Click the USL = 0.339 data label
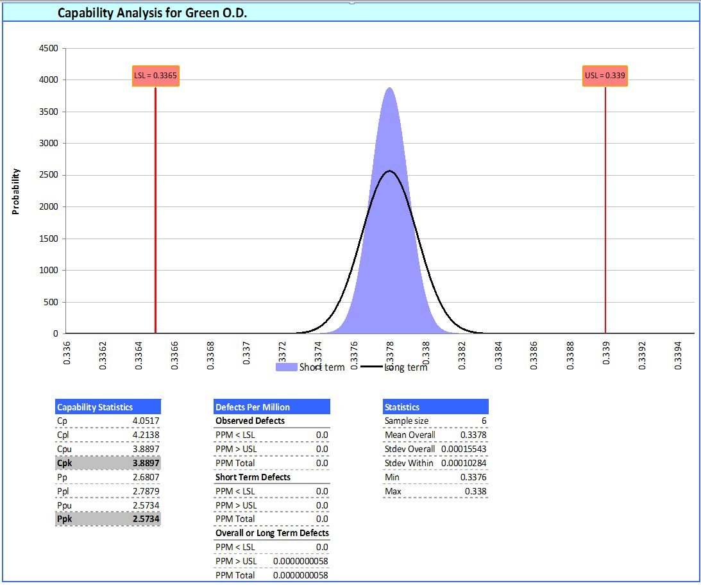 coord(605,76)
